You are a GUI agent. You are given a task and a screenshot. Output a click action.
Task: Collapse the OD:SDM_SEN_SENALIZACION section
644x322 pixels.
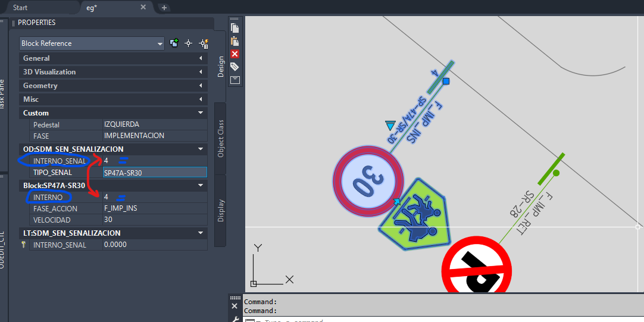113,149
